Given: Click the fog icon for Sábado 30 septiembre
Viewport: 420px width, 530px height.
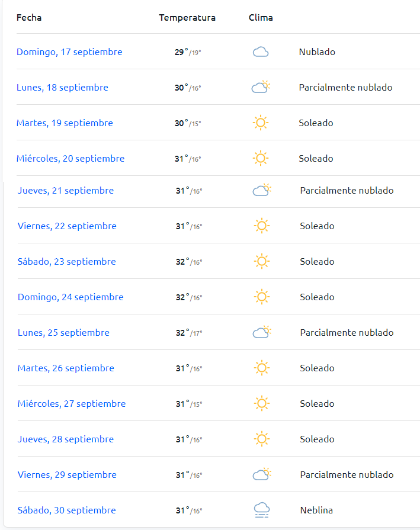Looking at the screenshot, I should pyautogui.click(x=262, y=510).
